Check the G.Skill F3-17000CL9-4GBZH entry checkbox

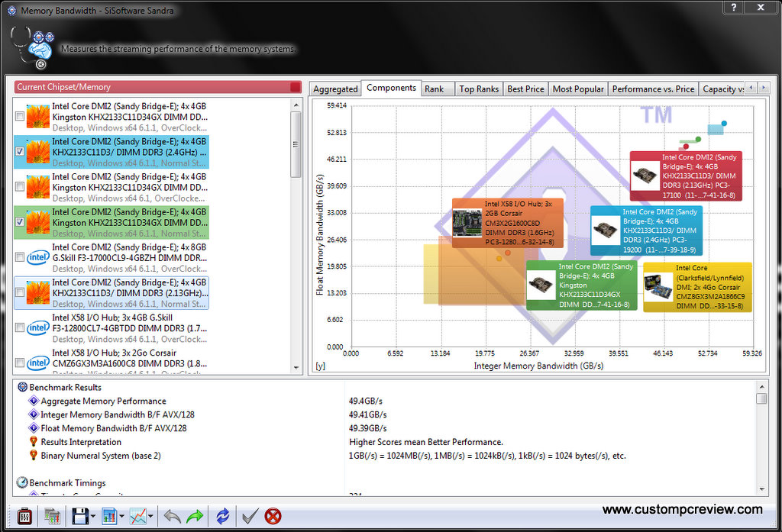coord(20,257)
